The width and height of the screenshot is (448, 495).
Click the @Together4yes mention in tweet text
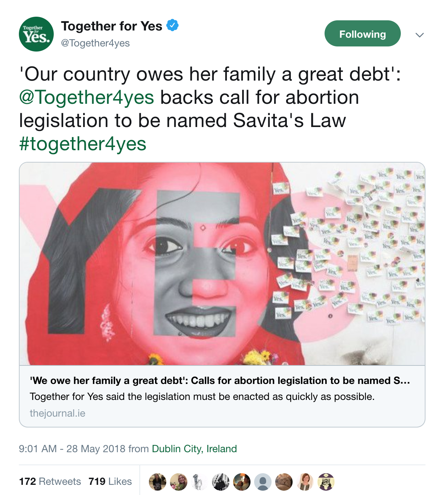click(86, 97)
